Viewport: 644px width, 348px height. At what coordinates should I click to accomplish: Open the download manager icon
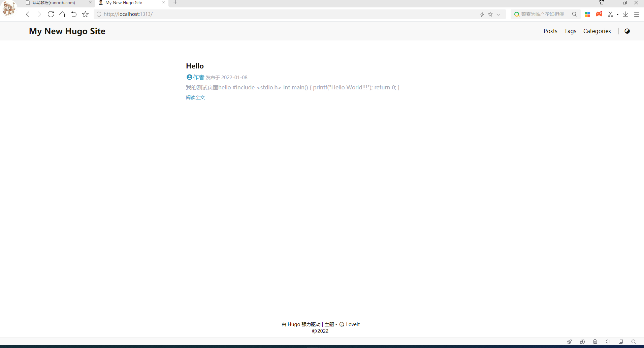click(625, 14)
